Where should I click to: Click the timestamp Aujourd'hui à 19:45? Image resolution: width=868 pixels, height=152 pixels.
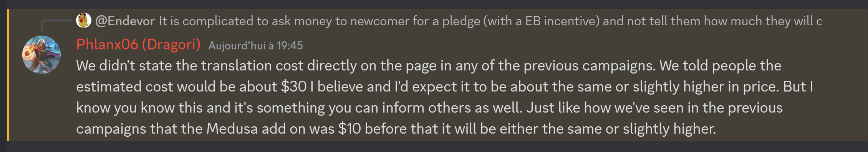tap(255, 46)
